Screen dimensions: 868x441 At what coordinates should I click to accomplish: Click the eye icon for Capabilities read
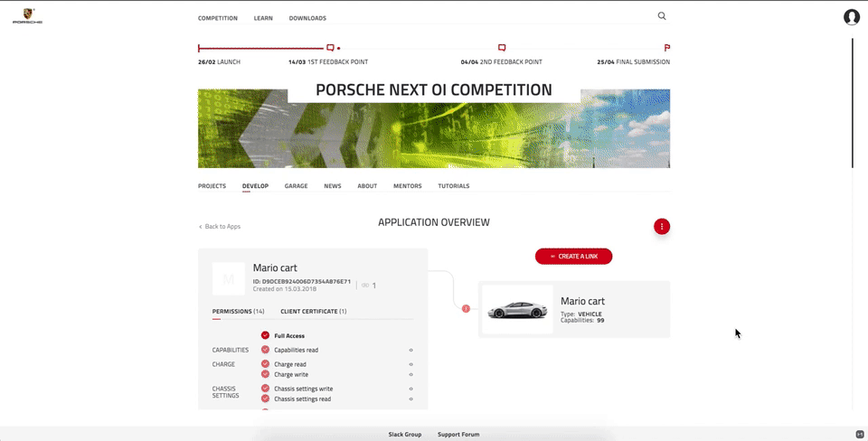(x=410, y=351)
